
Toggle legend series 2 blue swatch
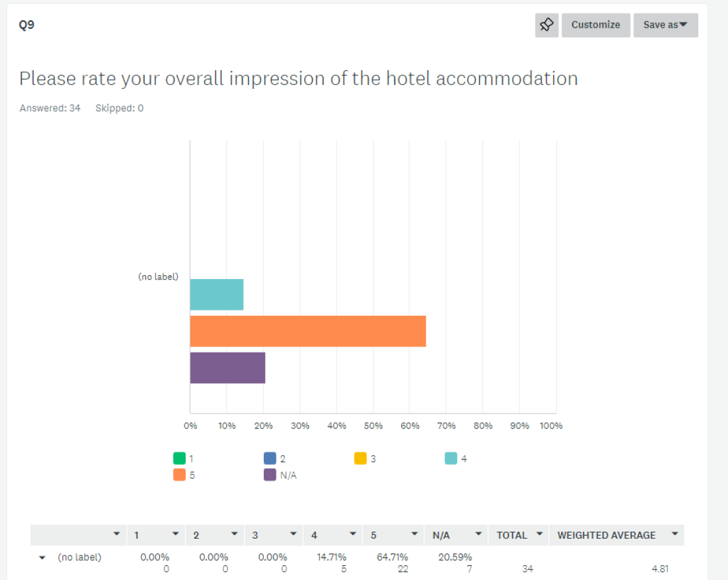(270, 458)
